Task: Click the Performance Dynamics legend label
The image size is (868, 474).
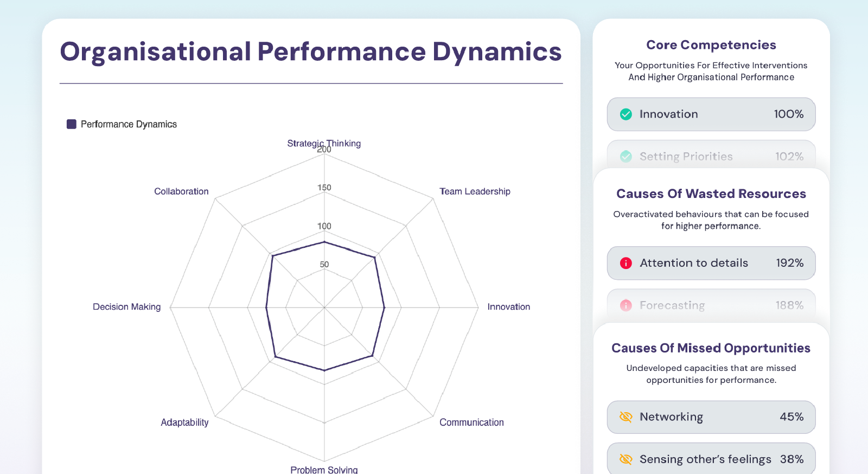Action: (x=129, y=124)
